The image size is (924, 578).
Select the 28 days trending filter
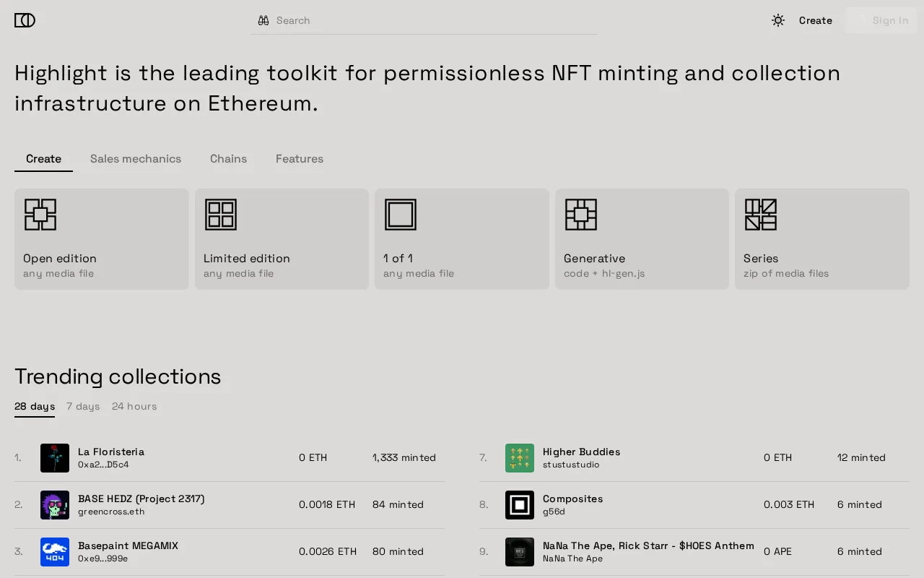(35, 407)
